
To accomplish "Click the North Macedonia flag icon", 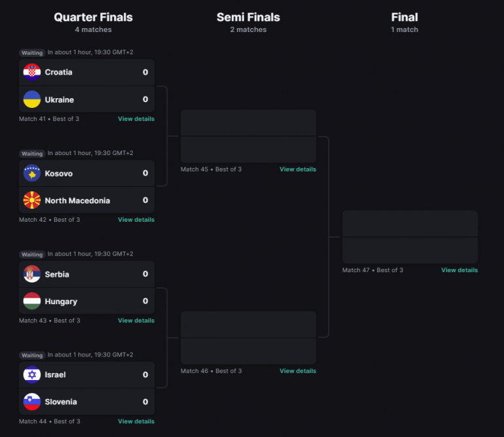I will (x=32, y=200).
